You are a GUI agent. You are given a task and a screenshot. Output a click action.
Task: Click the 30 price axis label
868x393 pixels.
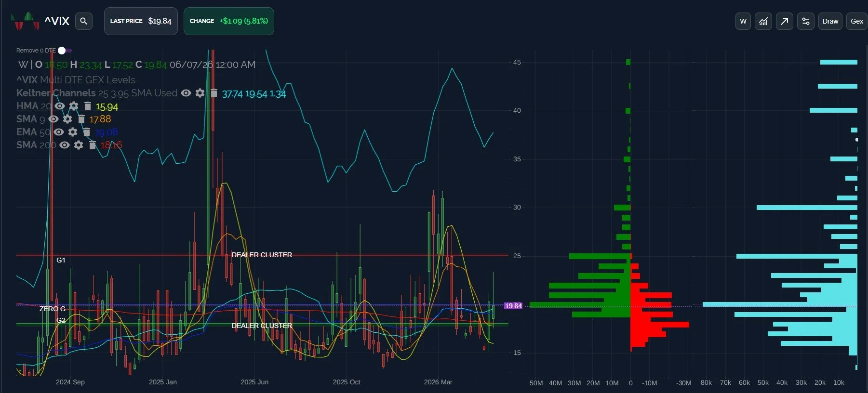517,207
